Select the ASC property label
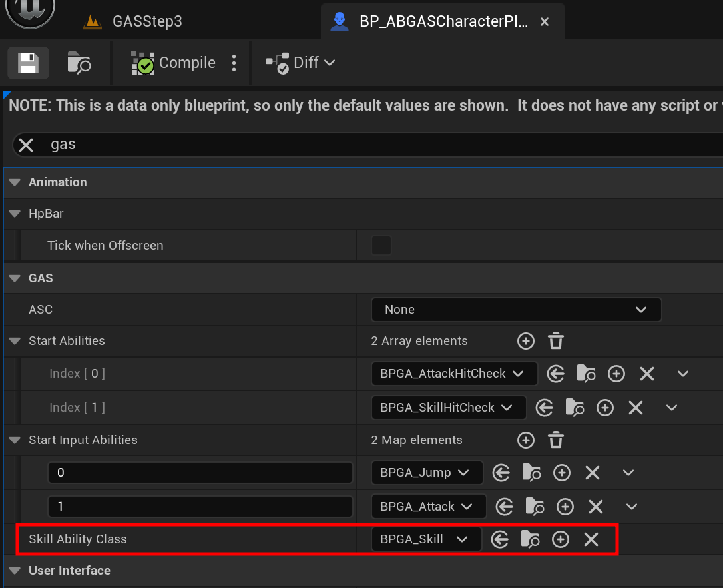This screenshot has width=723, height=588. click(x=41, y=310)
